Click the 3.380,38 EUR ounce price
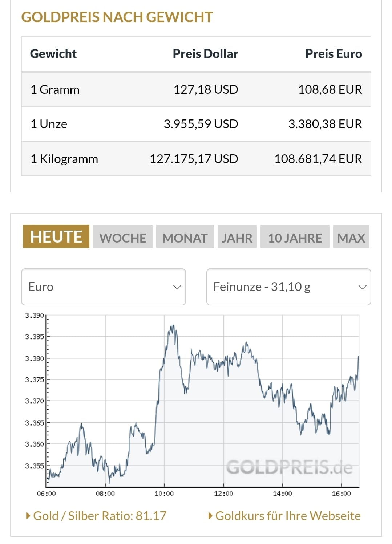Viewport: 392px width, 544px height. (325, 124)
